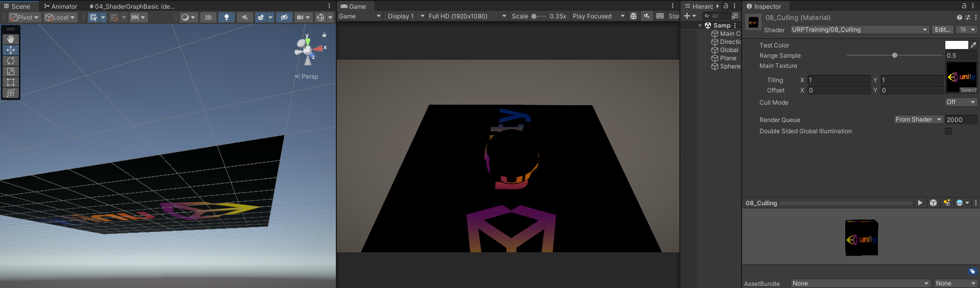980x288 pixels.
Task: Select the Move tool
Action: click(11, 50)
